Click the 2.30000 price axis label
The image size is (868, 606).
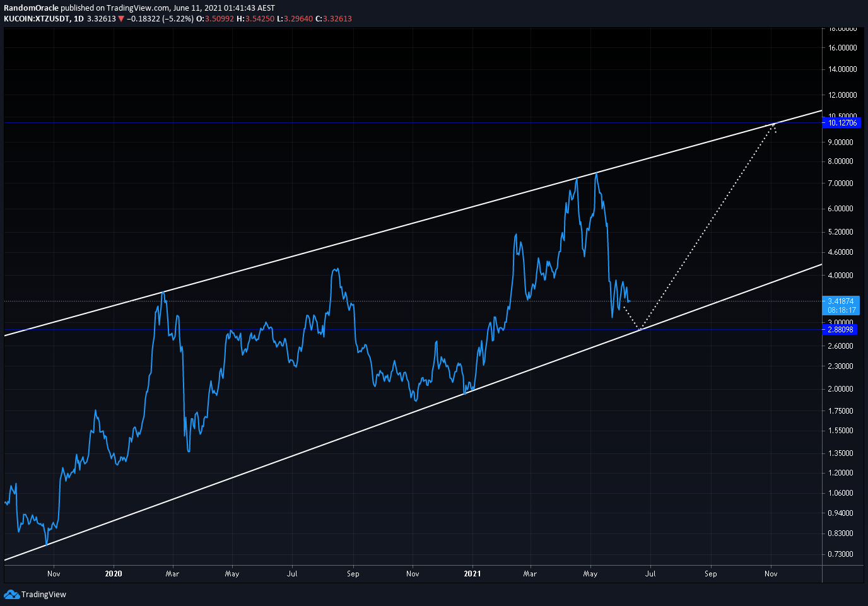pyautogui.click(x=841, y=366)
